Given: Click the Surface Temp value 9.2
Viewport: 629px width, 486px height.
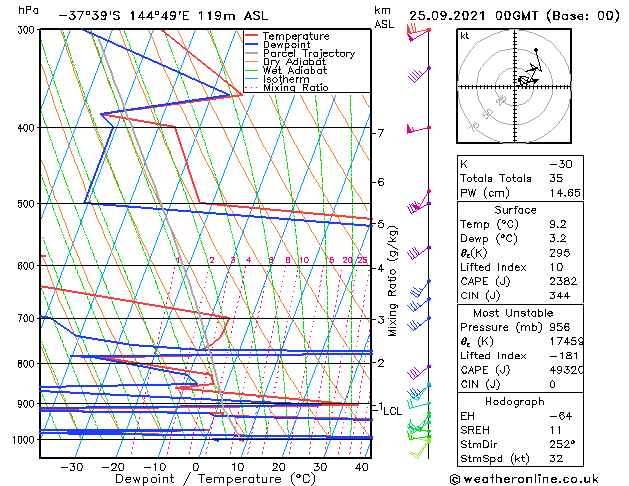Looking at the screenshot, I should [x=558, y=224].
